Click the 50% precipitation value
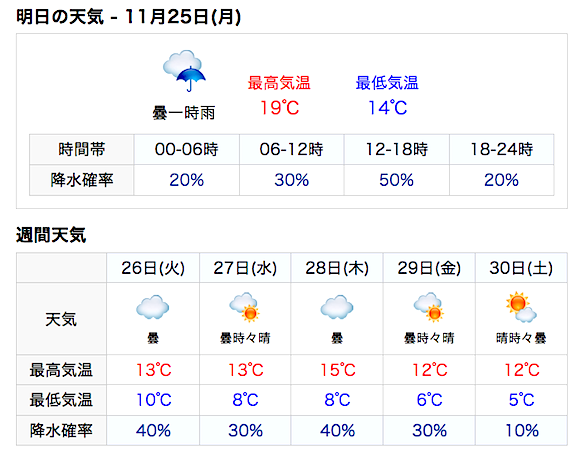The image size is (576, 454). 396,180
